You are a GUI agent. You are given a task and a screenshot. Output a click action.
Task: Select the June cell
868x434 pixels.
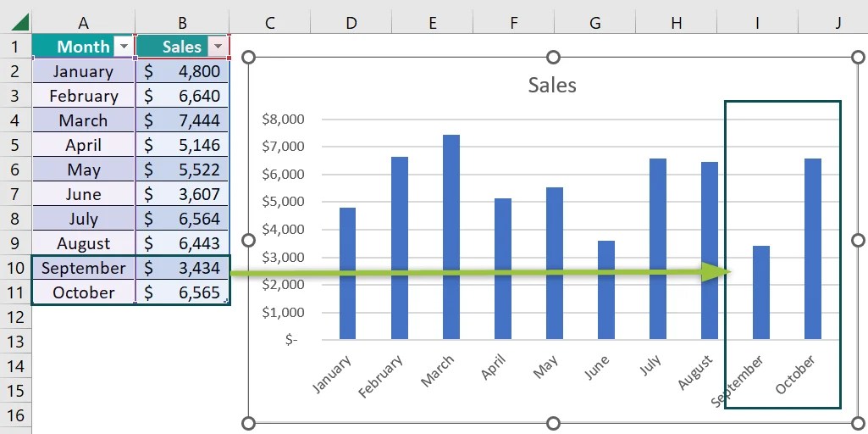[x=84, y=194]
